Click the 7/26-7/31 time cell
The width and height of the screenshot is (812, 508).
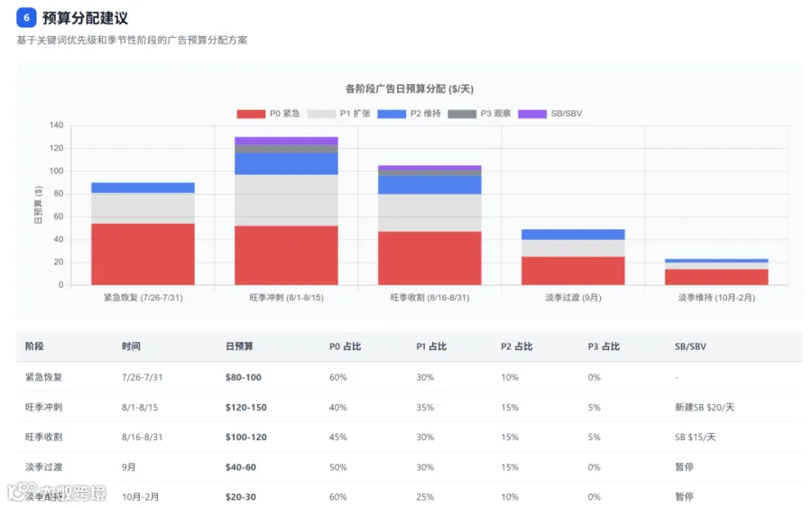tap(142, 377)
